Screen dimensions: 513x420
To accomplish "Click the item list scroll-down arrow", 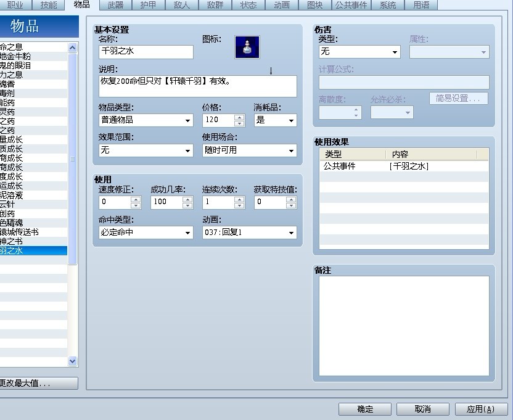I will 73,361.
